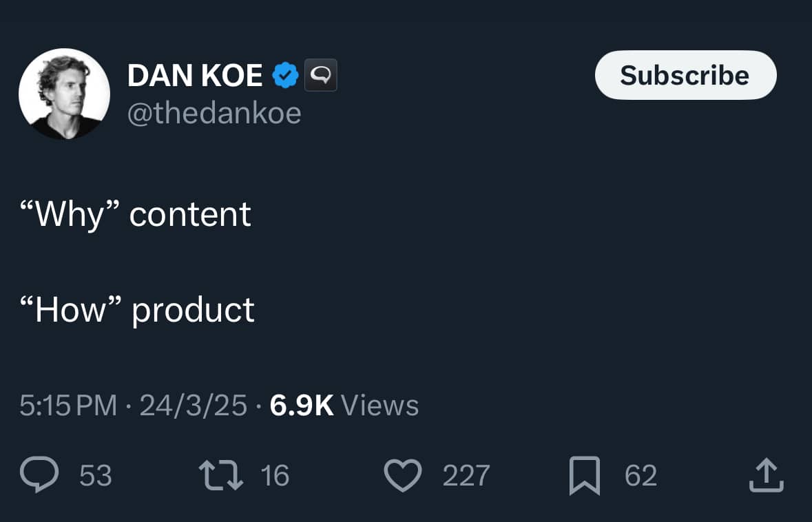Screen dimensions: 812x522
Task: Repost using the retweet arrows icon
Action: pos(221,475)
